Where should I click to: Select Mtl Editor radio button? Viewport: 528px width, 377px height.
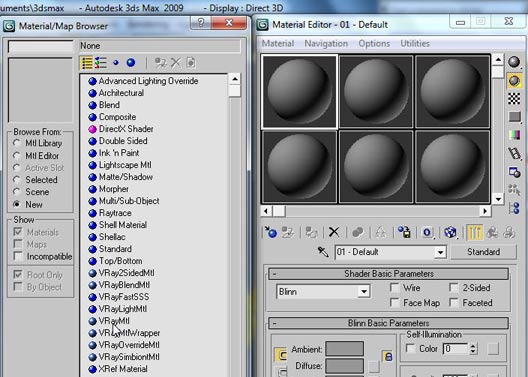click(x=16, y=156)
